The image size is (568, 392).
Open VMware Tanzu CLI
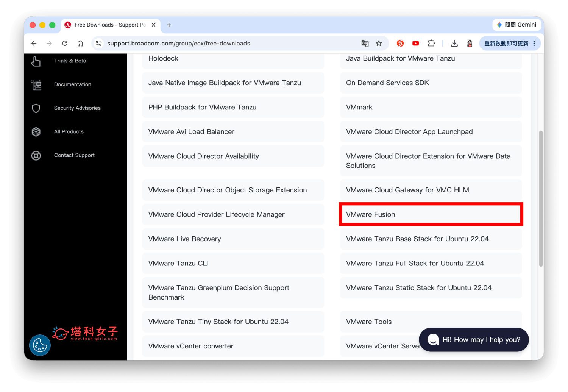(233, 263)
